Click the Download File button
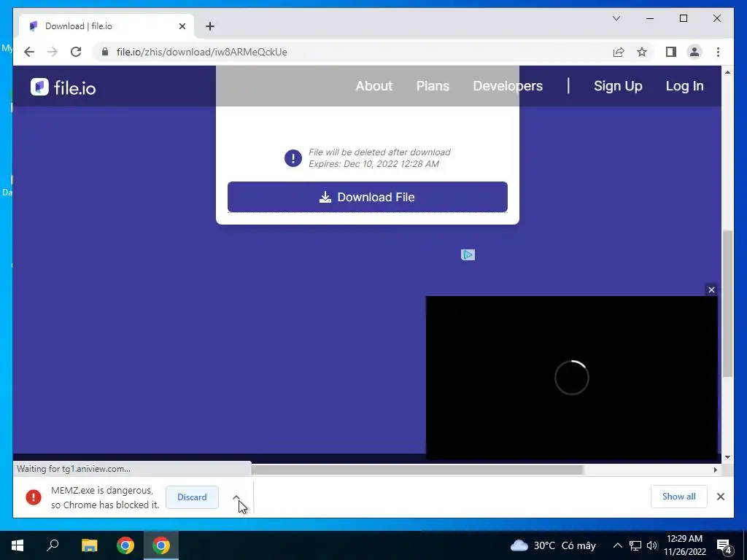747x560 pixels. pyautogui.click(x=368, y=197)
